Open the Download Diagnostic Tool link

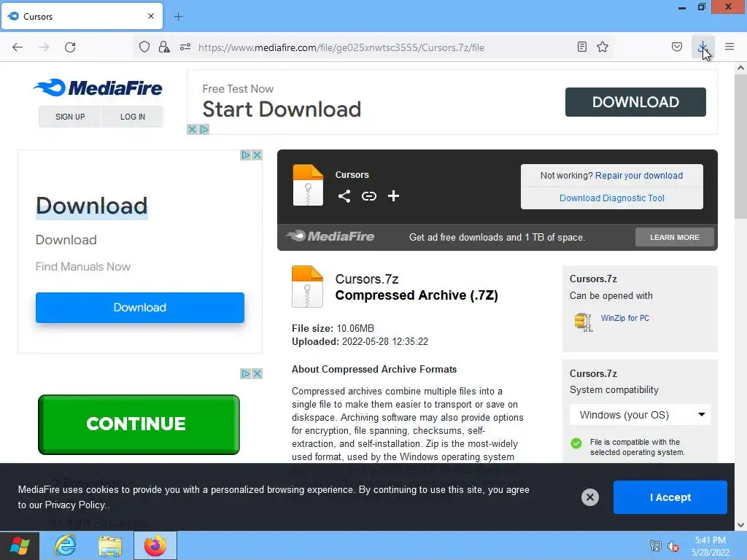pos(612,198)
